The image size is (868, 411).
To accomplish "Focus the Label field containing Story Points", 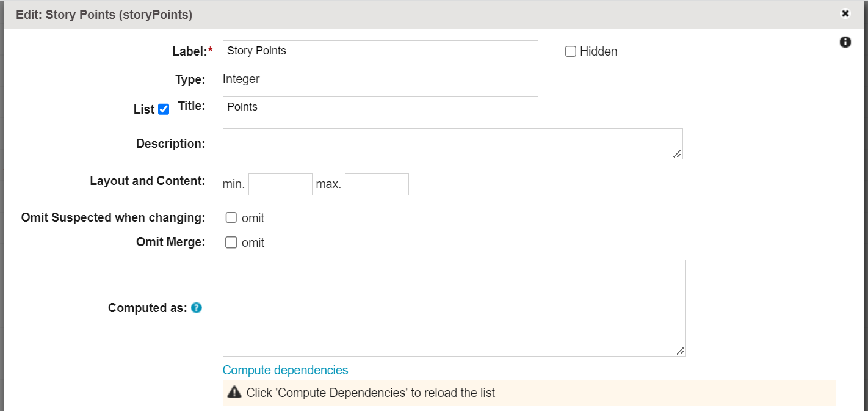I will (x=380, y=51).
